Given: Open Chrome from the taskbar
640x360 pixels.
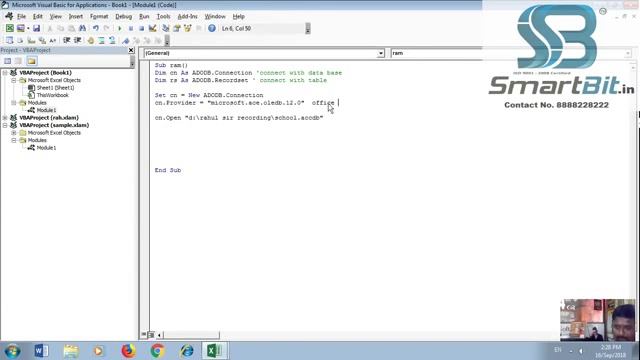Looking at the screenshot, I should [158, 351].
